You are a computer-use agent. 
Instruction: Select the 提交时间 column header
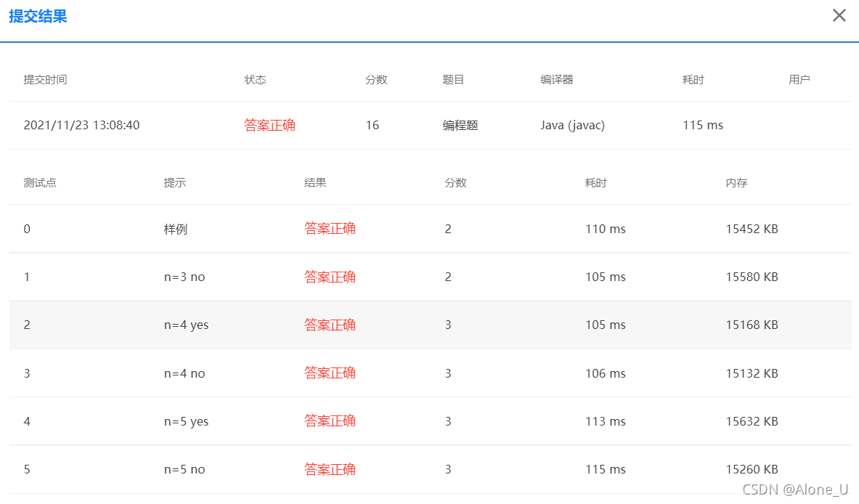coord(45,79)
